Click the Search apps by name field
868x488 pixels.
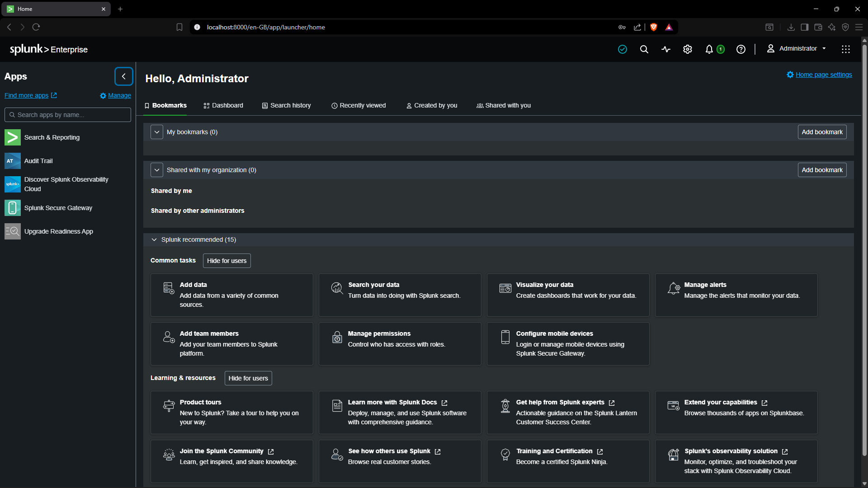point(68,115)
